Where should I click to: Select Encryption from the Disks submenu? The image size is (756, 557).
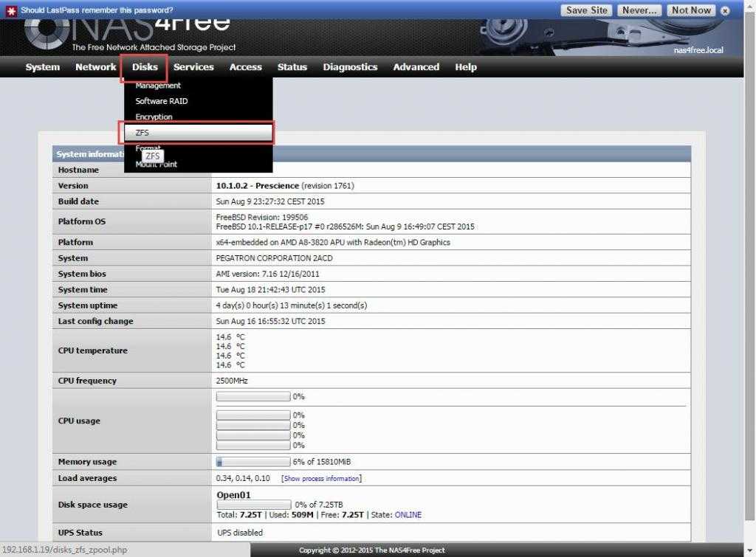click(154, 117)
